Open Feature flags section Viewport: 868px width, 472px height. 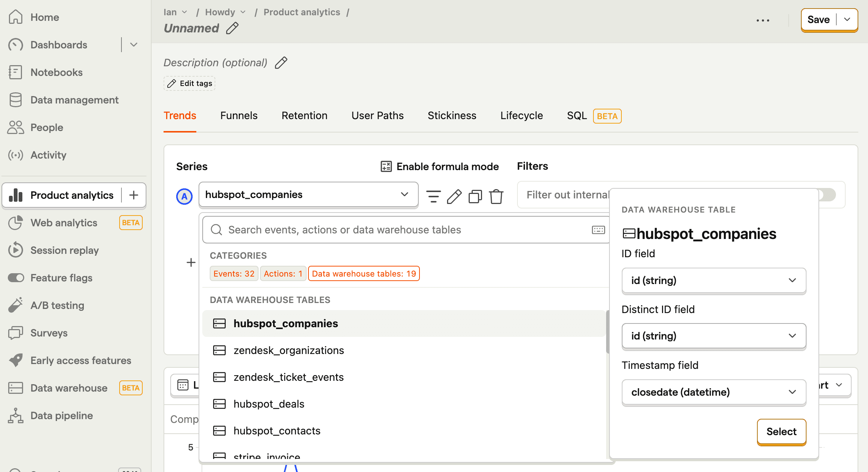point(61,278)
